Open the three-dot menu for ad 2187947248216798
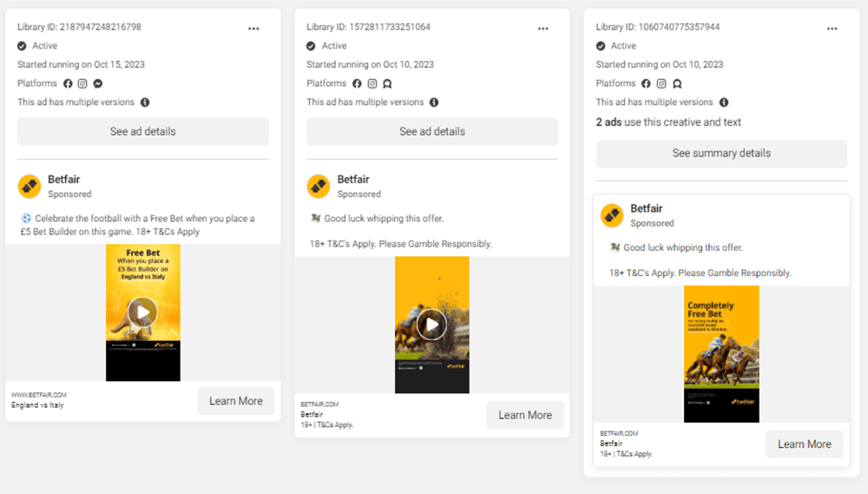Image resolution: width=868 pixels, height=494 pixels. point(253,29)
